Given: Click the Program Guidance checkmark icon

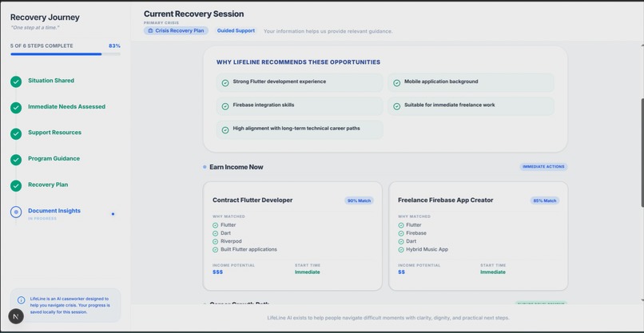Looking at the screenshot, I should [x=16, y=160].
